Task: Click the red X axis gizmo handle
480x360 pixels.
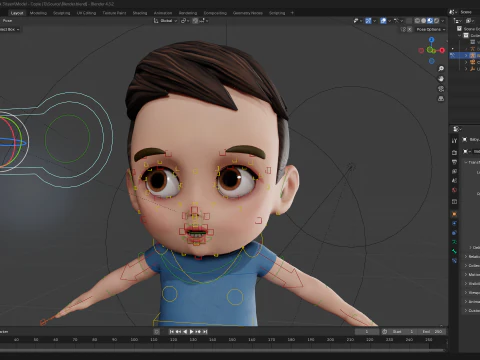Action: [x=442, y=50]
